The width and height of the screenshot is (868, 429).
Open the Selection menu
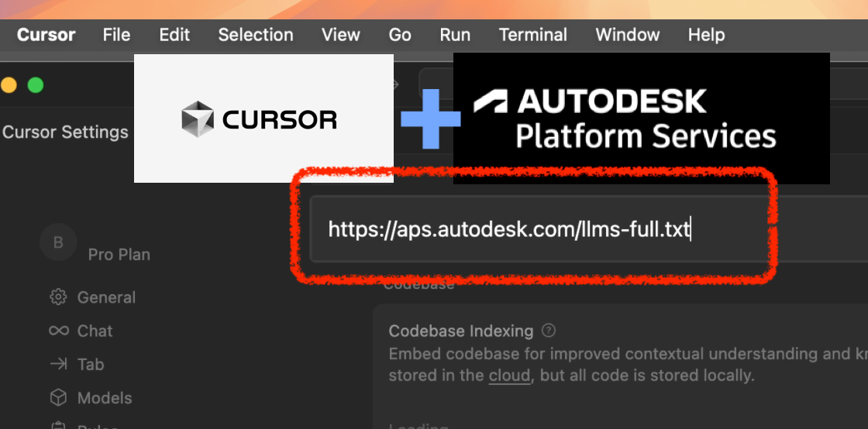(x=256, y=35)
